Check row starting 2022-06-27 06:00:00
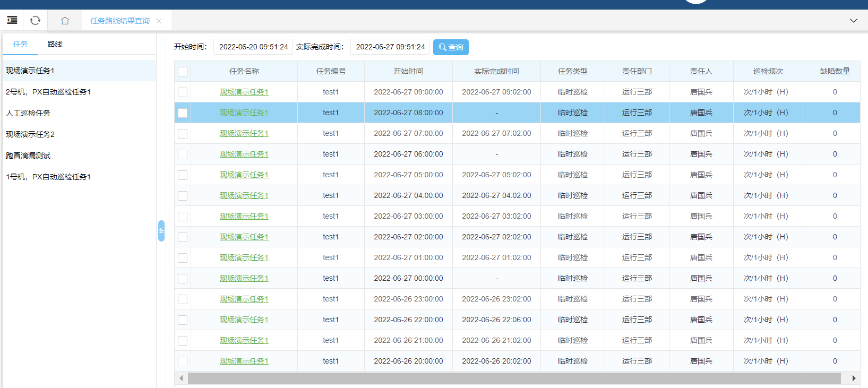 point(183,154)
